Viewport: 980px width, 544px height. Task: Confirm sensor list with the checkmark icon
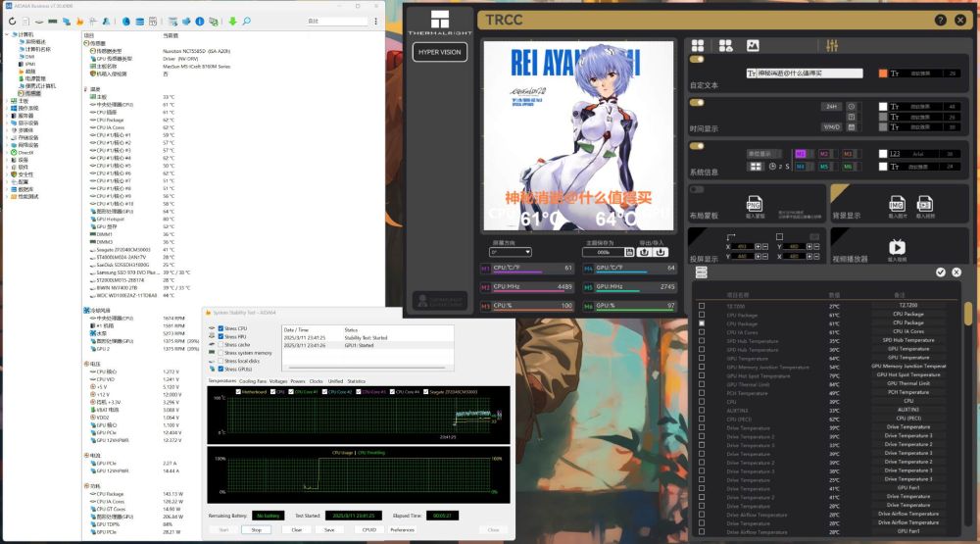[941, 272]
